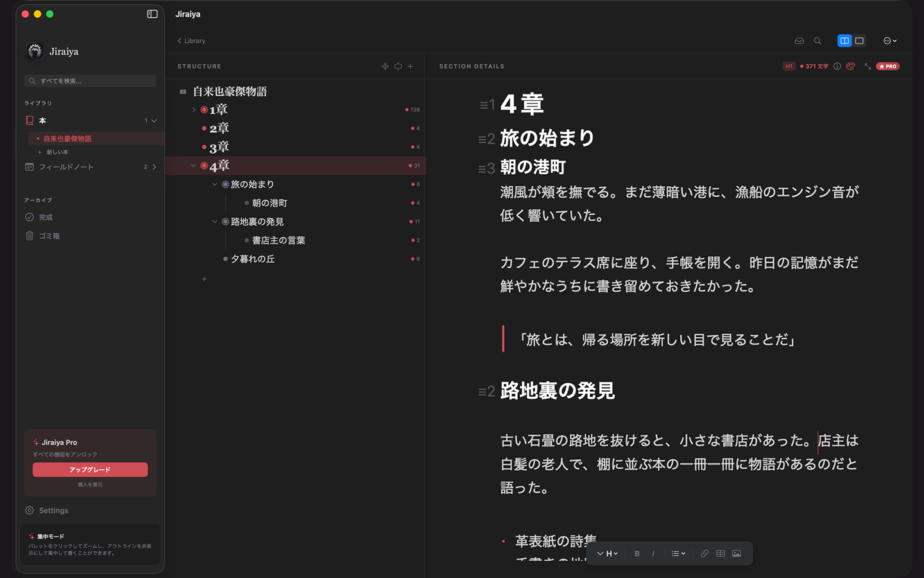924x578 pixels.
Task: Expand the 1章 chapter in the structure tree
Action: [x=194, y=109]
